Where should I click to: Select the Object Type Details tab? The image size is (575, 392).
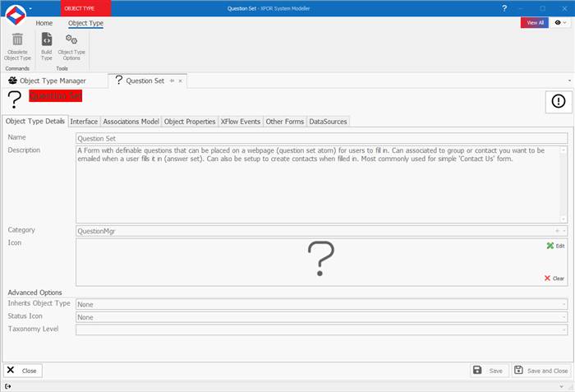pyautogui.click(x=35, y=121)
